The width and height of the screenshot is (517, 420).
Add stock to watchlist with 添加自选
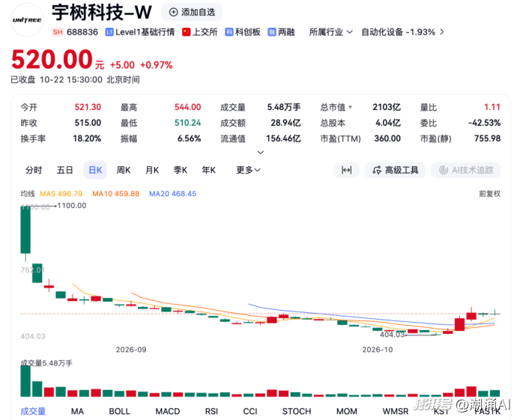(192, 12)
